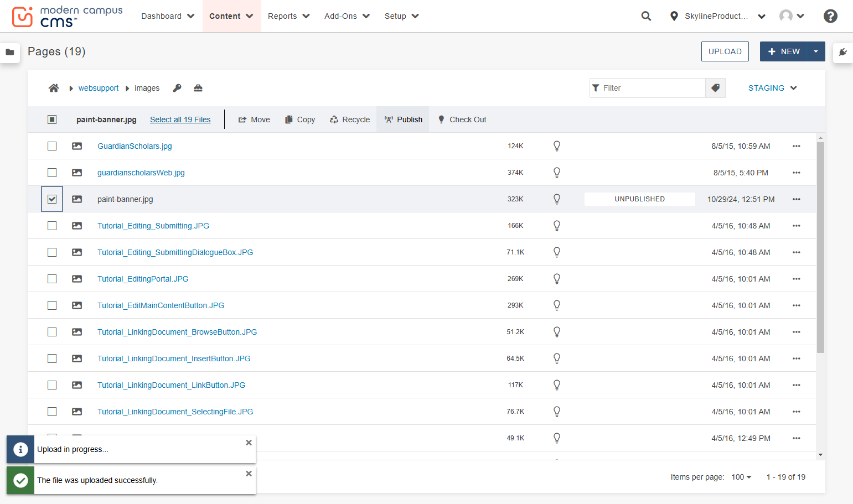Open the help question mark icon
853x504 pixels.
point(830,16)
